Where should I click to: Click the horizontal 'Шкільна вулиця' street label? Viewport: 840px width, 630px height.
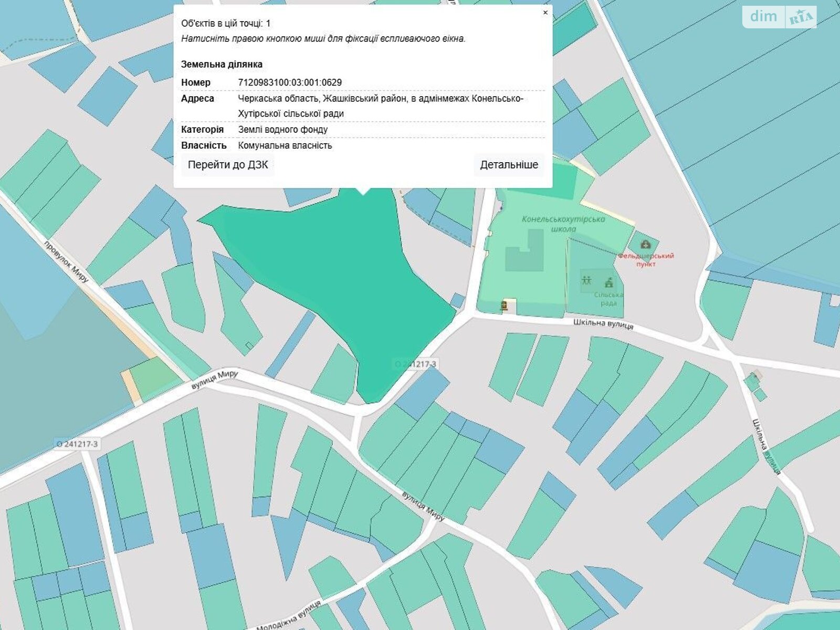603,323
